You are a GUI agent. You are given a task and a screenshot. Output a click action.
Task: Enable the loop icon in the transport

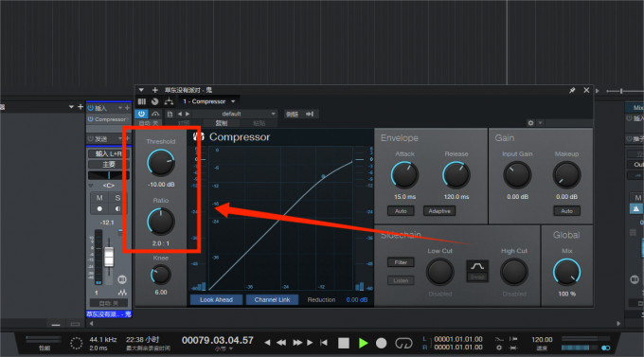[403, 343]
